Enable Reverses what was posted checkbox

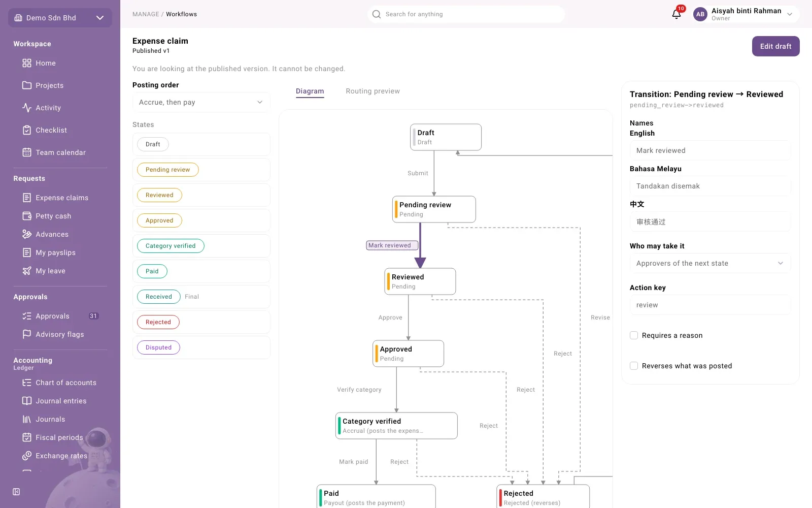click(634, 366)
